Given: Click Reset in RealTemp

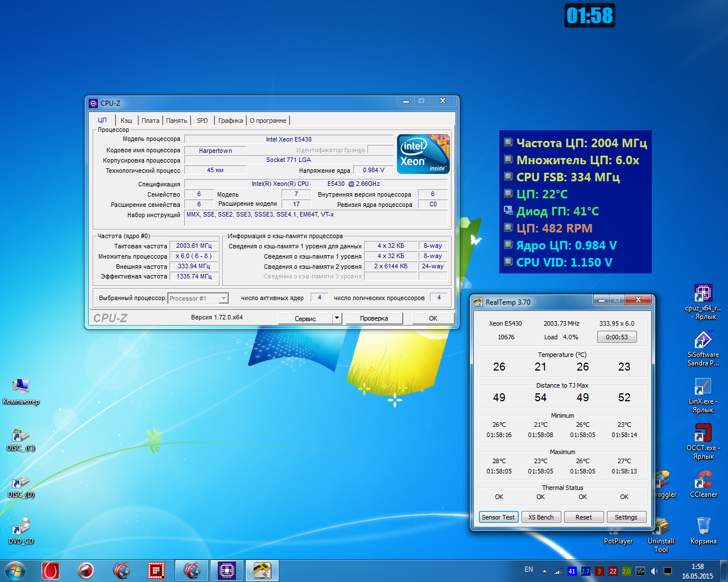Looking at the screenshot, I should [x=584, y=517].
